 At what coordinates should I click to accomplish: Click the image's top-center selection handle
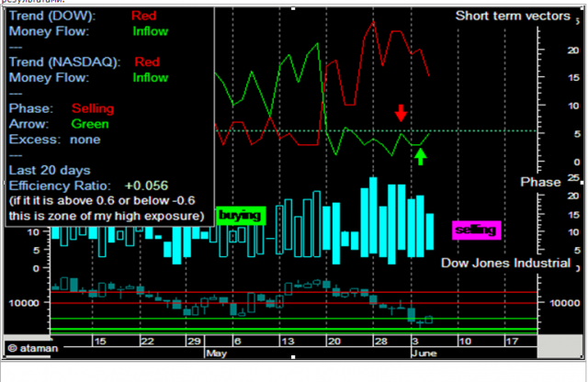293,8
